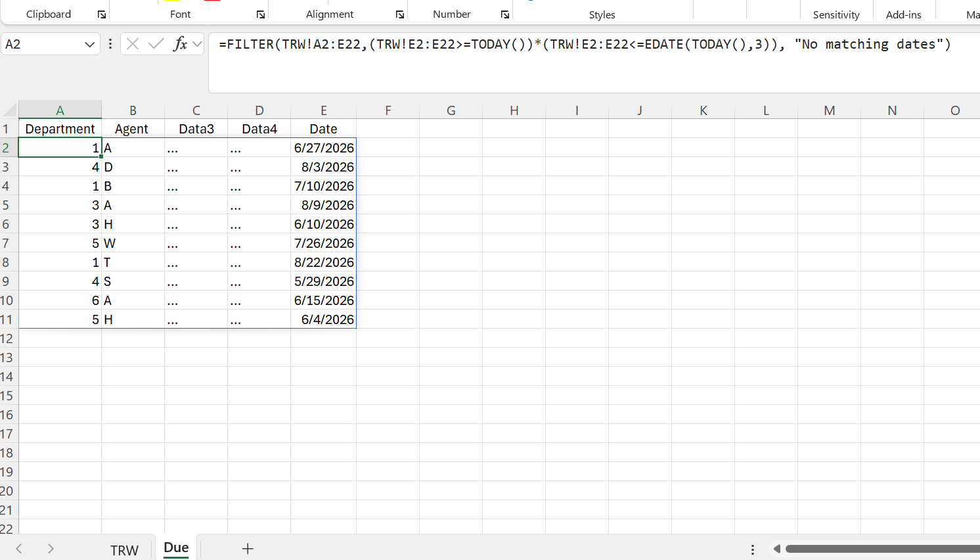Open the Number format dialog launcher

(505, 14)
